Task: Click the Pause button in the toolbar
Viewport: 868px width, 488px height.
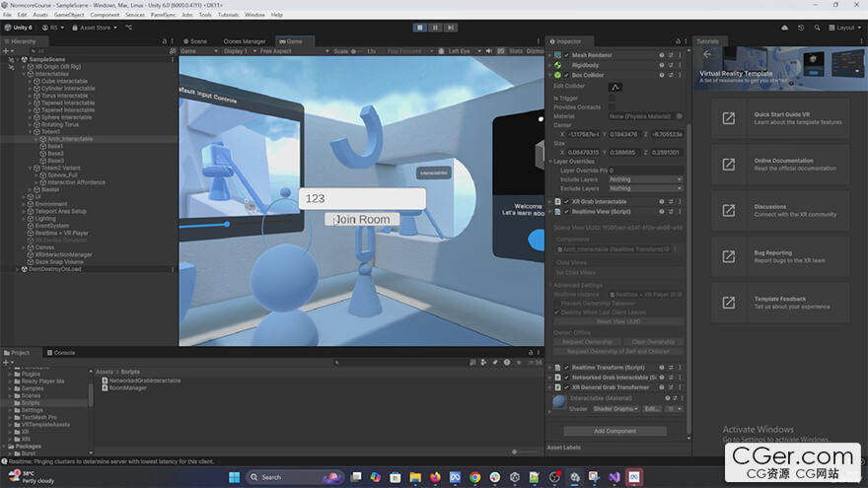Action: [433, 28]
